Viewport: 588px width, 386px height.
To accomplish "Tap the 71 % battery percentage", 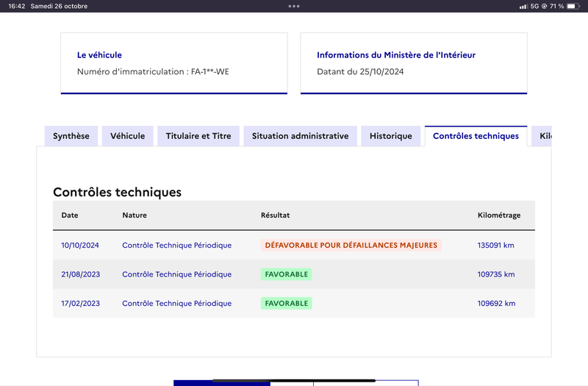I will pos(557,6).
